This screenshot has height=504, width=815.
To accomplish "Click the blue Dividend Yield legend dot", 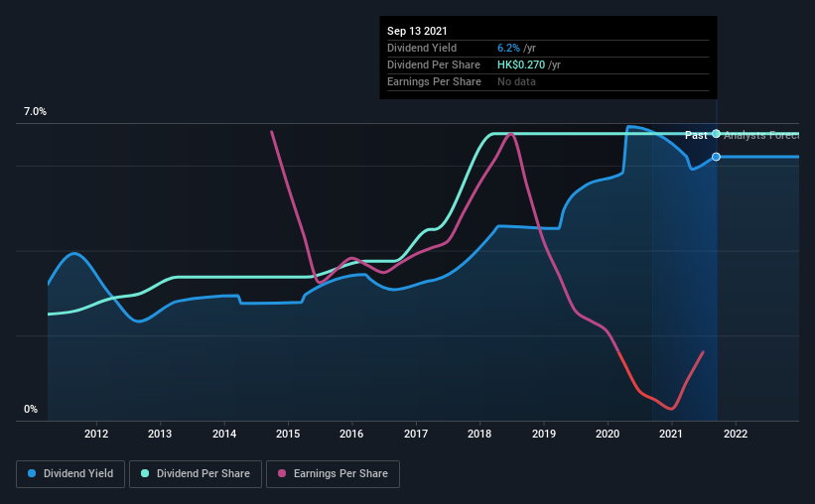I will (x=32, y=473).
